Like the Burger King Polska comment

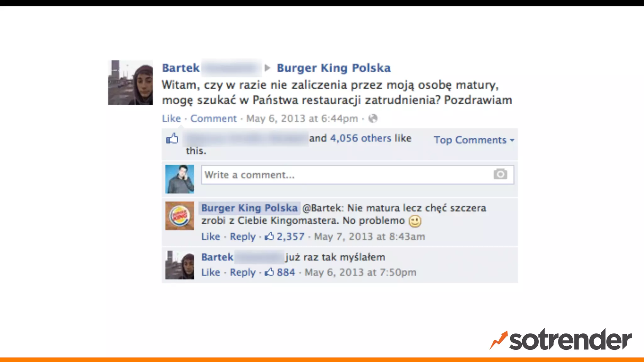[x=211, y=236]
